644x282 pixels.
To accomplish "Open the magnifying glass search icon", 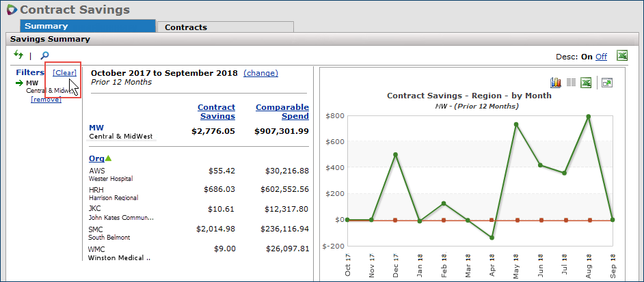I will 44,55.
